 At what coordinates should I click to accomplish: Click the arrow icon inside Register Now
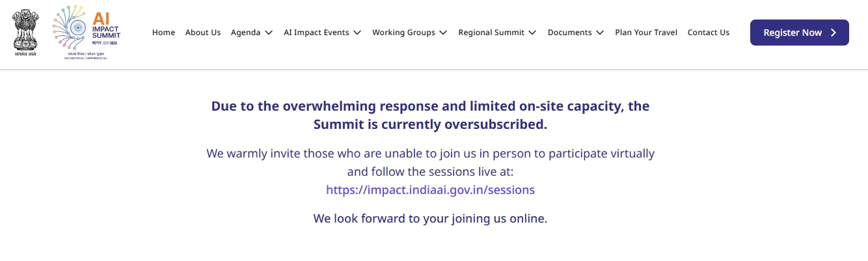(x=834, y=33)
